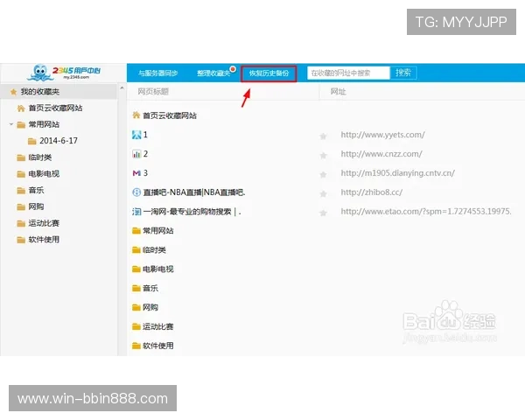Click the 网址 column header
The image size is (525, 420).
click(338, 91)
